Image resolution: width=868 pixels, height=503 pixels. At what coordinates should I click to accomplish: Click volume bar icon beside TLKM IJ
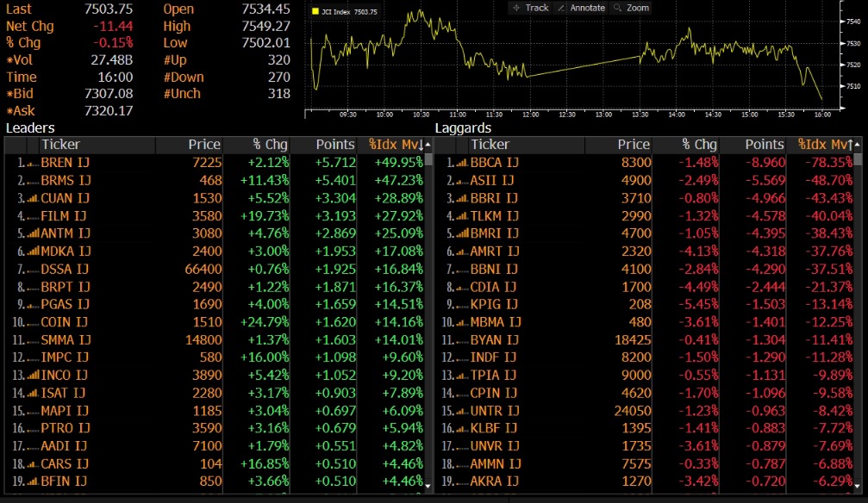462,216
